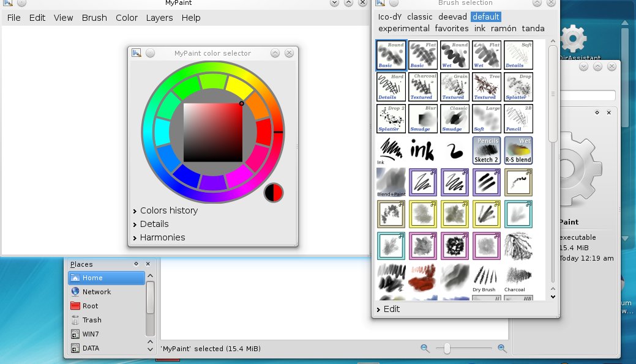
Task: Pick the Hard Details brush
Action: 391,87
